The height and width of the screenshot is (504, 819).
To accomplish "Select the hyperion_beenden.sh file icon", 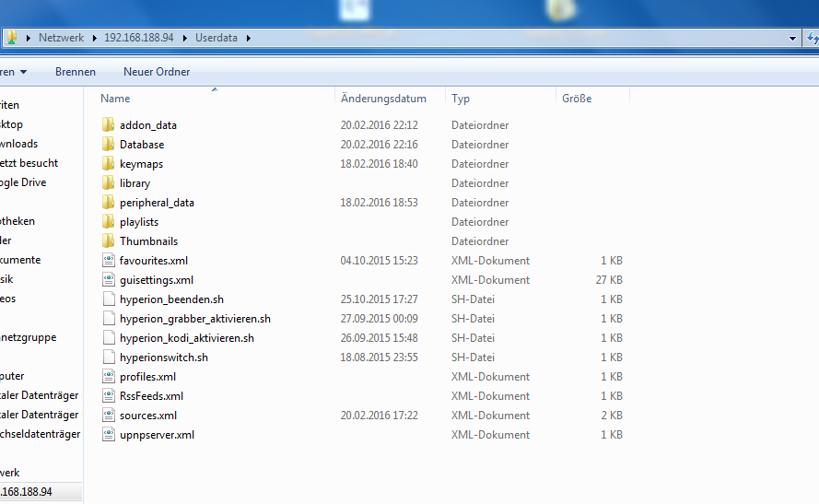I will 108,299.
